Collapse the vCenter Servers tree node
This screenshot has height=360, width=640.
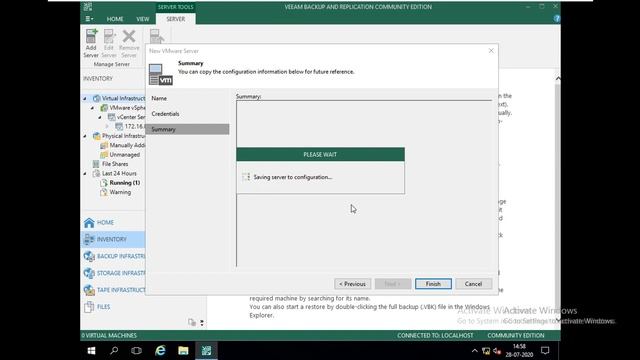[x=100, y=117]
